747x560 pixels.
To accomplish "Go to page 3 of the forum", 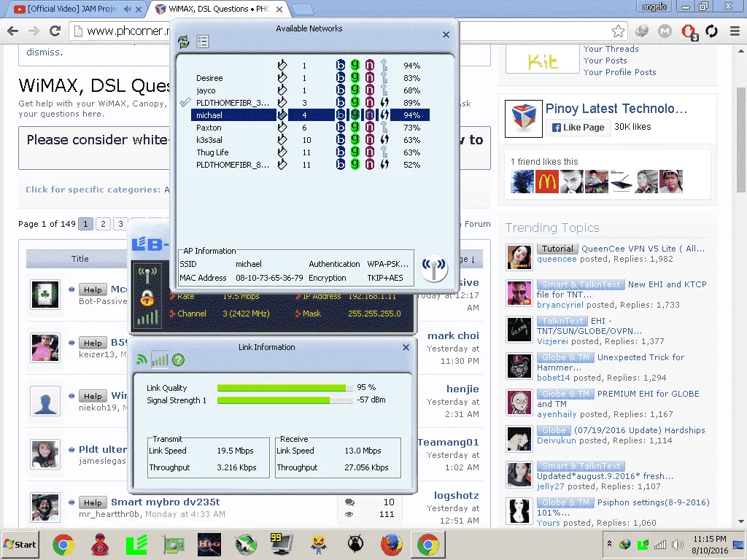I will pyautogui.click(x=120, y=224).
